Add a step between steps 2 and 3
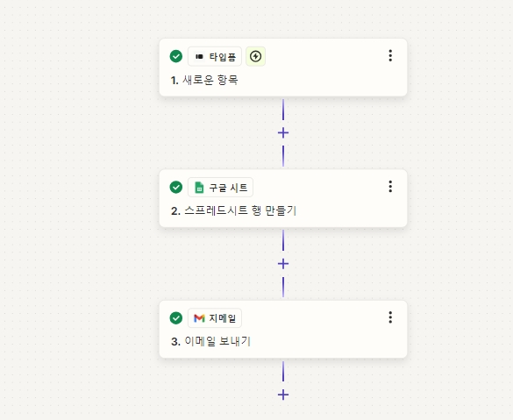 click(x=283, y=264)
